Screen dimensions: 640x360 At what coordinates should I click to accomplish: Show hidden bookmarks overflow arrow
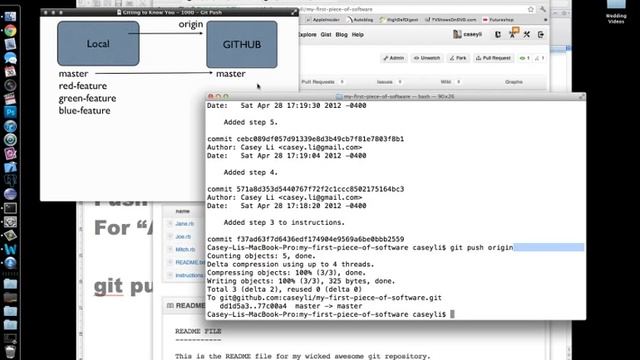pos(545,20)
